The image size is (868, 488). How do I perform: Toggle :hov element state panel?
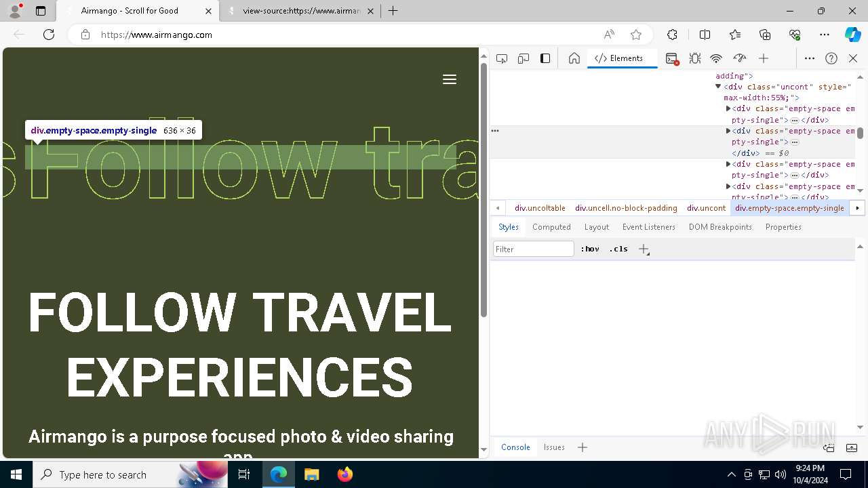(590, 249)
